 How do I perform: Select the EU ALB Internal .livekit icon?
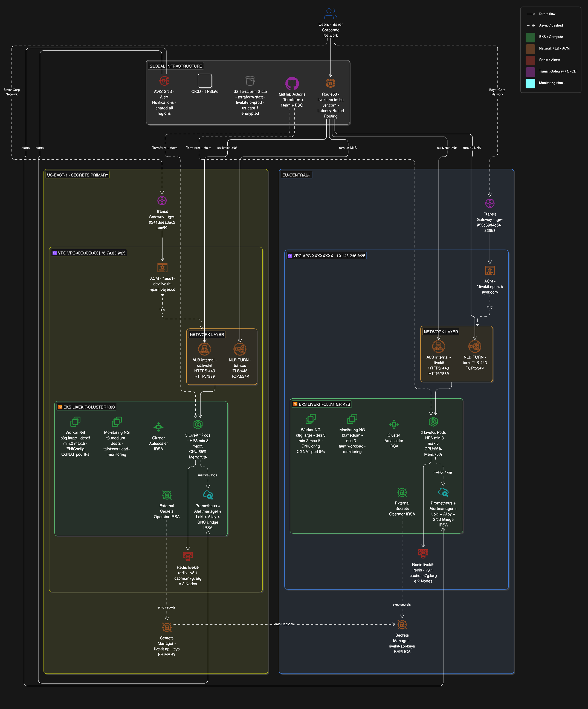click(x=438, y=346)
